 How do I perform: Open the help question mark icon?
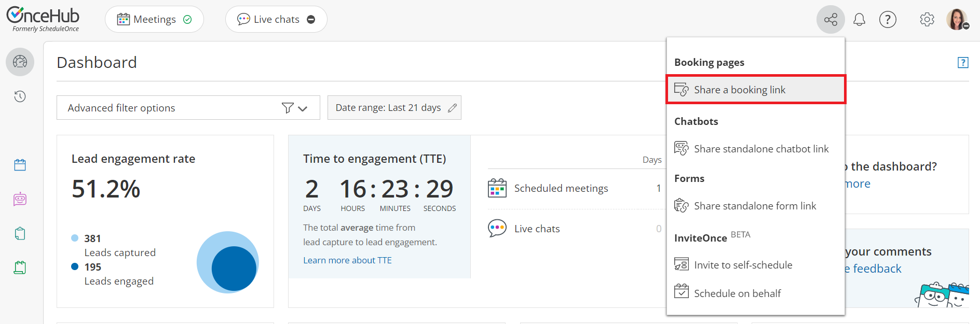point(888,20)
